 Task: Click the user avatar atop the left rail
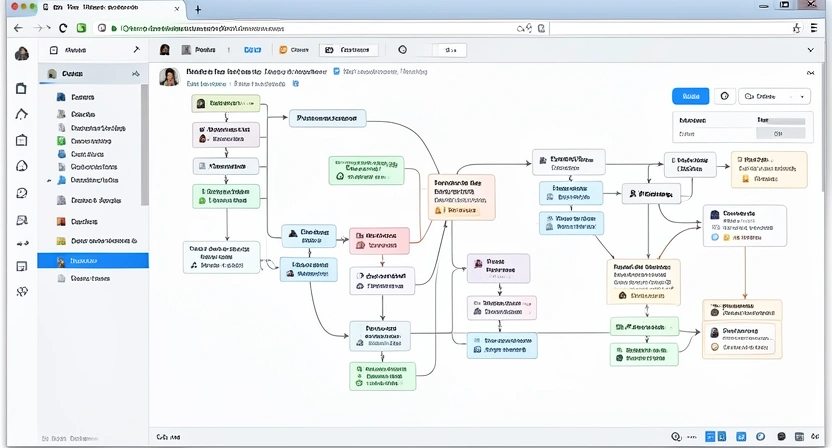(22, 52)
